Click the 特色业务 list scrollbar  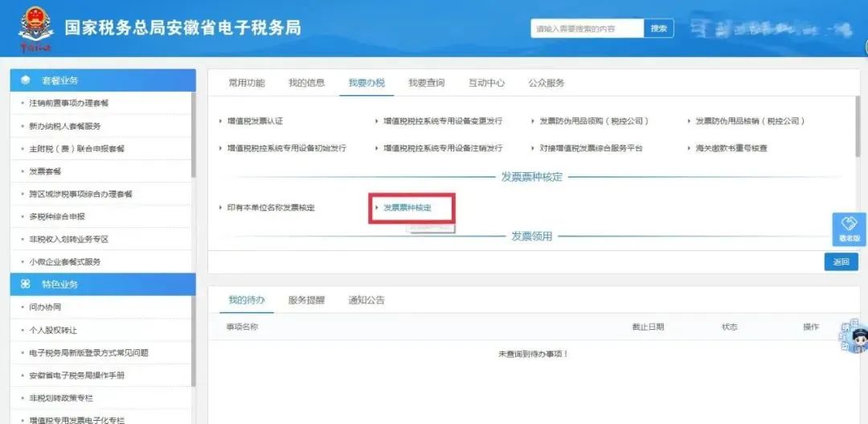[x=193, y=341]
